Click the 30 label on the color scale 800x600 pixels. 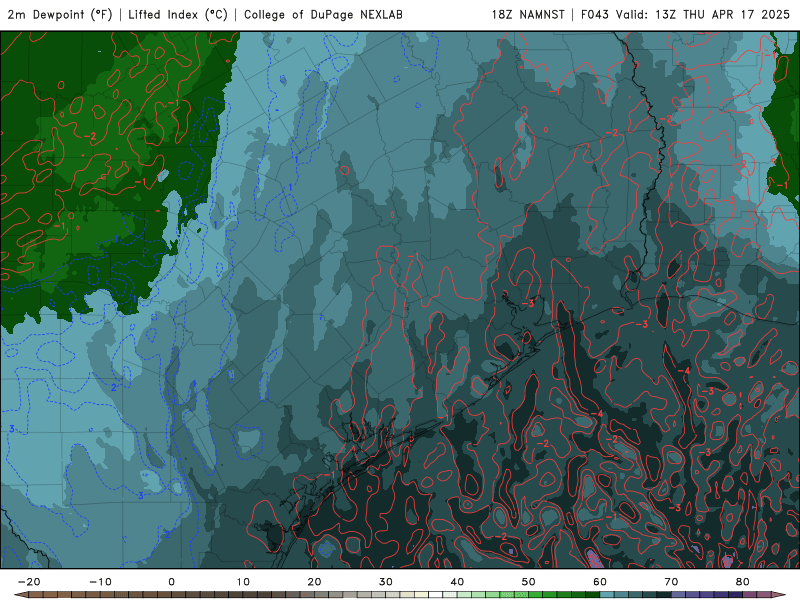pyautogui.click(x=386, y=582)
